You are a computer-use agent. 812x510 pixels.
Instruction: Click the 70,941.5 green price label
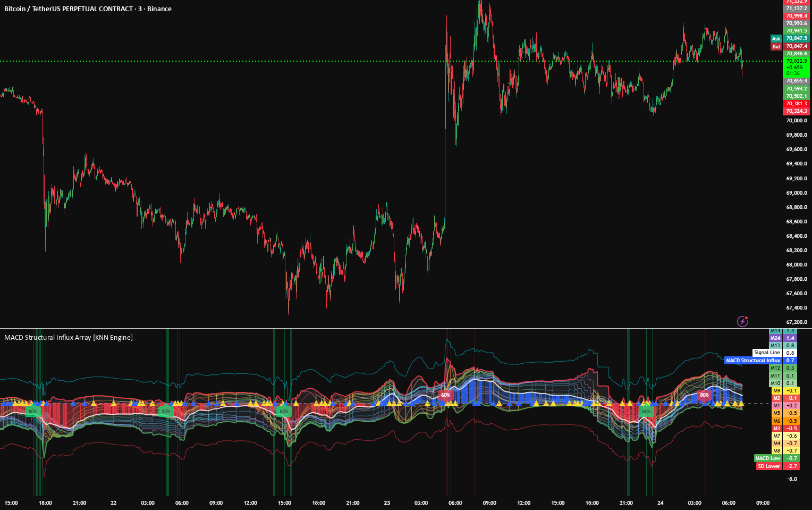click(797, 31)
